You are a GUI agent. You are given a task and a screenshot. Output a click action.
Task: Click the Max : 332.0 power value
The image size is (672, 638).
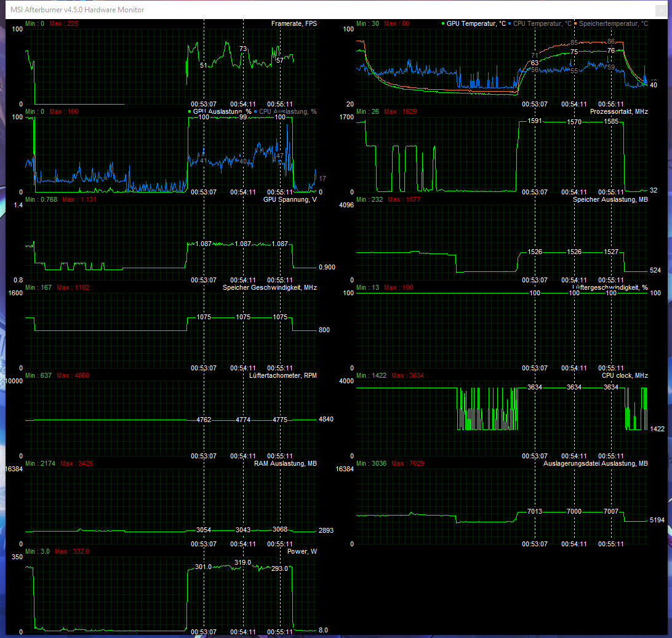[72, 551]
